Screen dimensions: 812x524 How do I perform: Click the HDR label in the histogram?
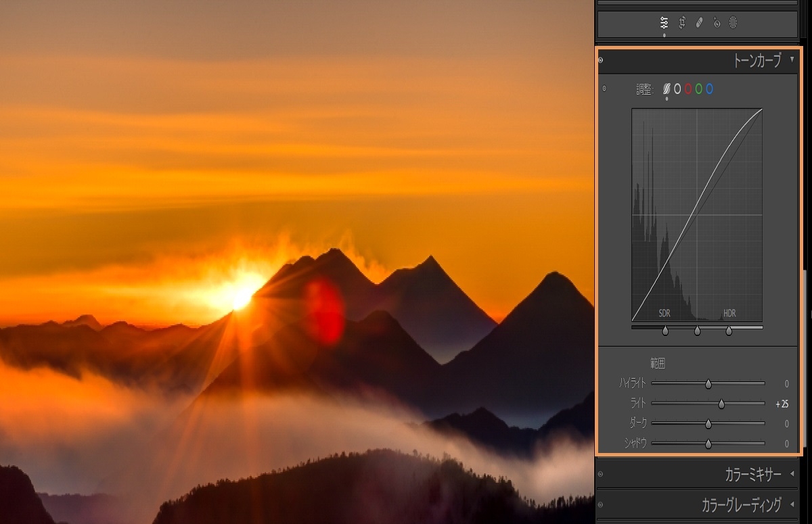click(x=729, y=314)
